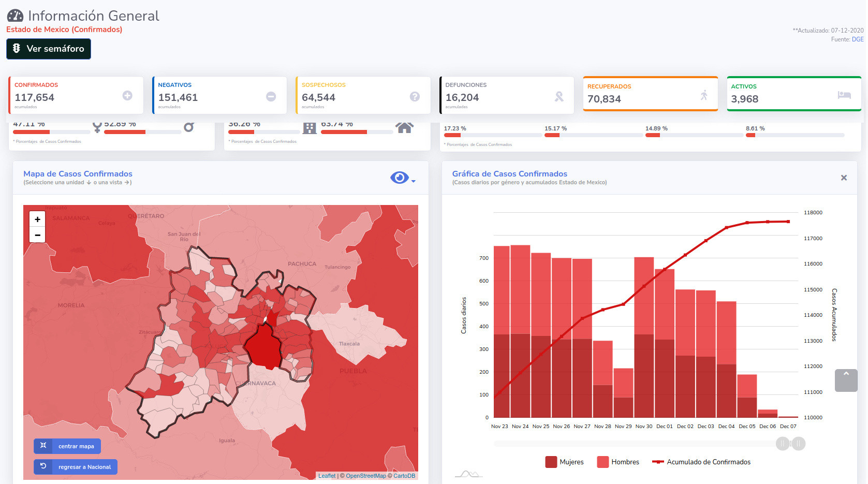
Task: Click the minus icon on Negativos card
Action: [271, 96]
